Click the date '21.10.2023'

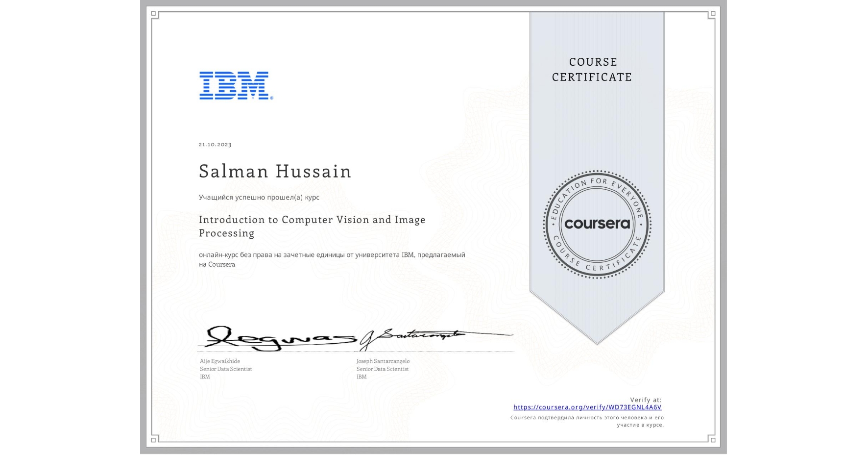click(214, 145)
